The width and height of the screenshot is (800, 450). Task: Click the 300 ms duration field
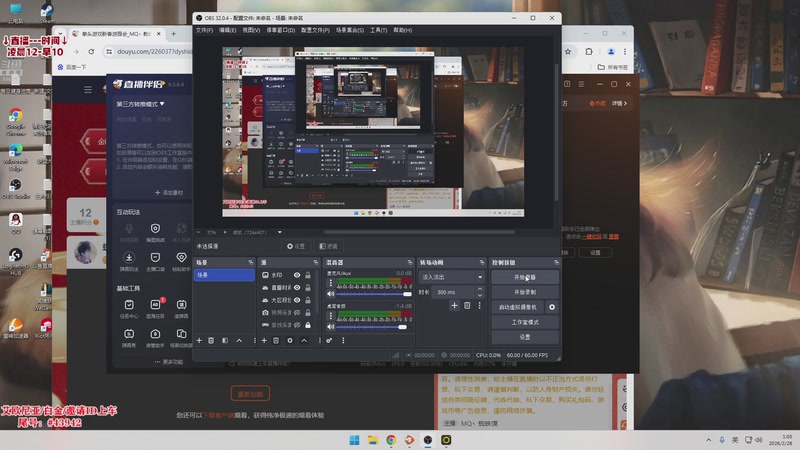454,292
